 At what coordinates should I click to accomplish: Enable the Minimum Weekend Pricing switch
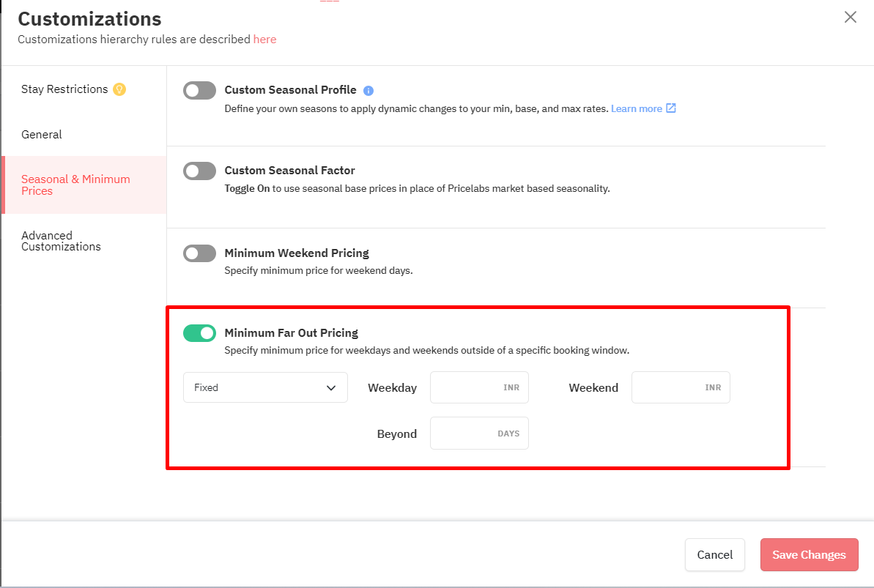click(199, 253)
